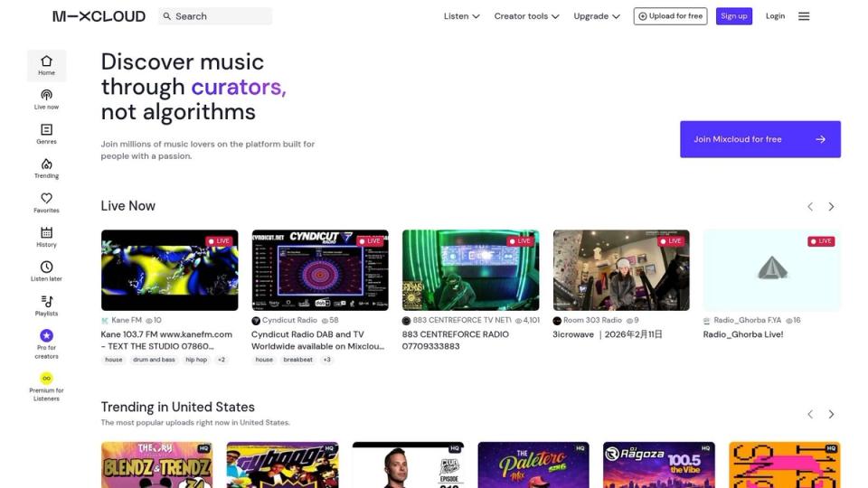Select the drum and bass tag
This screenshot has height=488, width=868.
pos(154,360)
